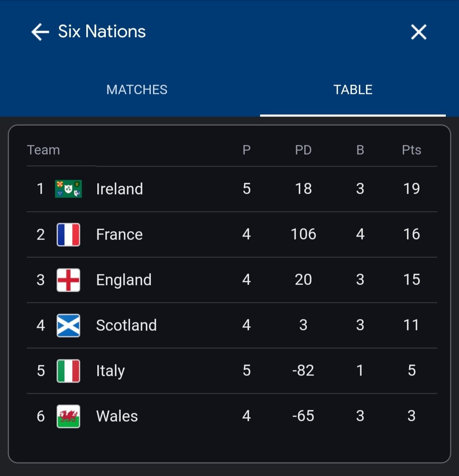Tap the France flag icon

[x=68, y=234]
